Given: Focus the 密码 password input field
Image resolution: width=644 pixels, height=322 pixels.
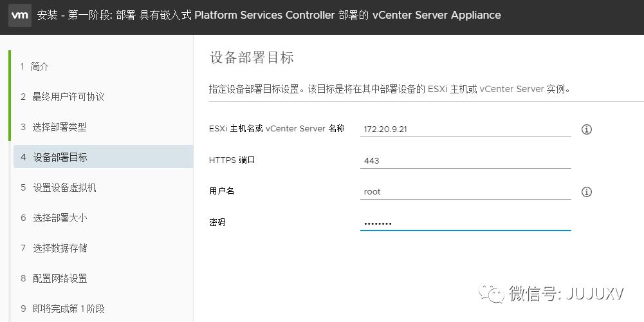Looking at the screenshot, I should (x=465, y=223).
